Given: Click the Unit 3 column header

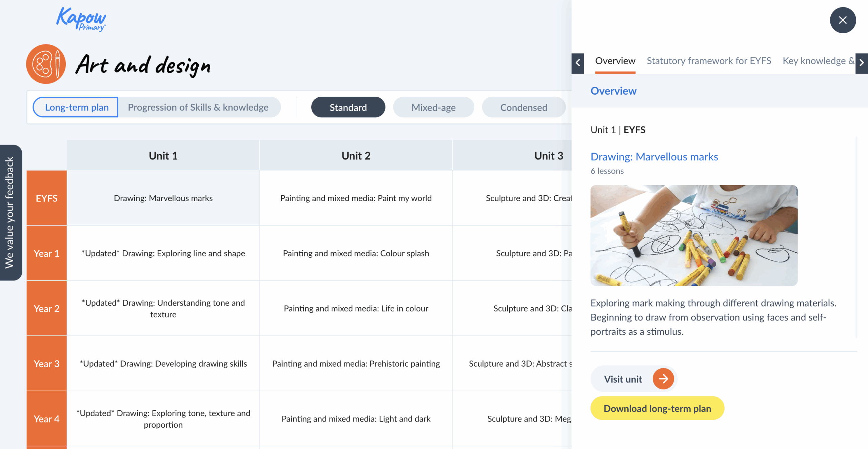Looking at the screenshot, I should [512, 155].
